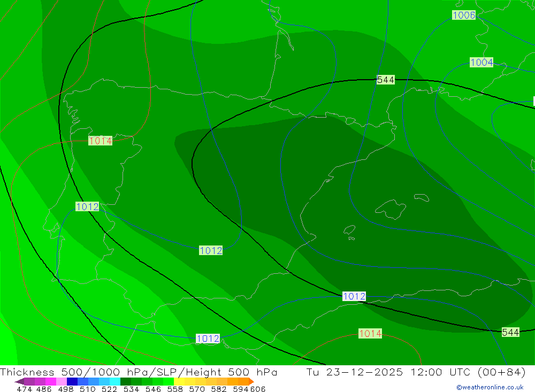Click legend value 510
Screen dimensions: 535x392
point(87,389)
